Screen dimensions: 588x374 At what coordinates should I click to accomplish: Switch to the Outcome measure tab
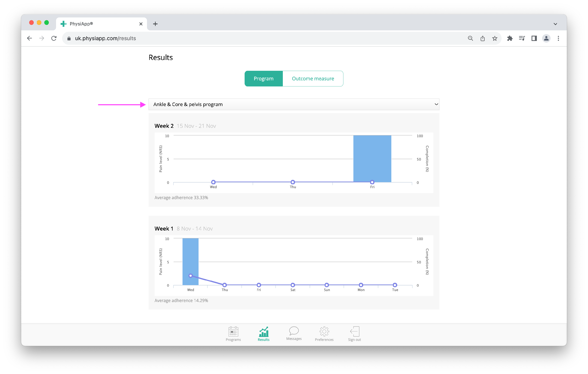click(x=313, y=79)
